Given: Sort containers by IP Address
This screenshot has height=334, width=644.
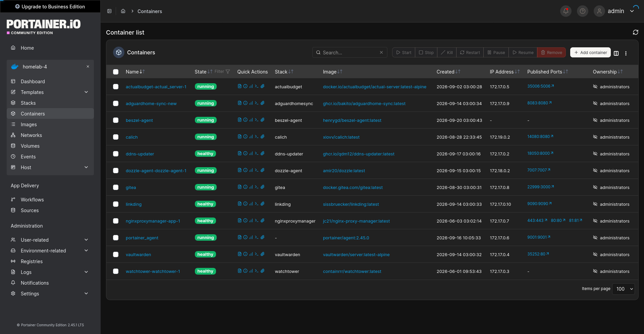Looking at the screenshot, I should coord(505,72).
